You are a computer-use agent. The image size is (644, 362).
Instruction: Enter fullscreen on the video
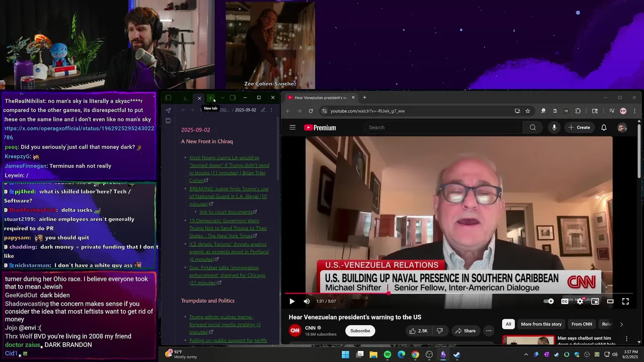pos(625,301)
